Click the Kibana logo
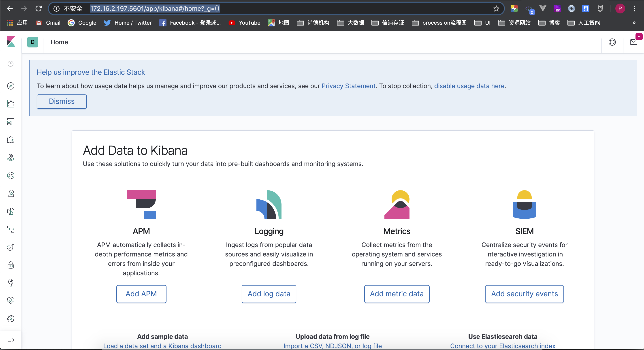The image size is (644, 350). tap(11, 42)
